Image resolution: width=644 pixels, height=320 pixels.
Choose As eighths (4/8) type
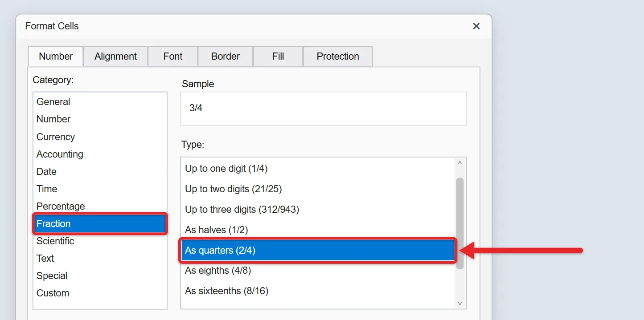(x=318, y=271)
